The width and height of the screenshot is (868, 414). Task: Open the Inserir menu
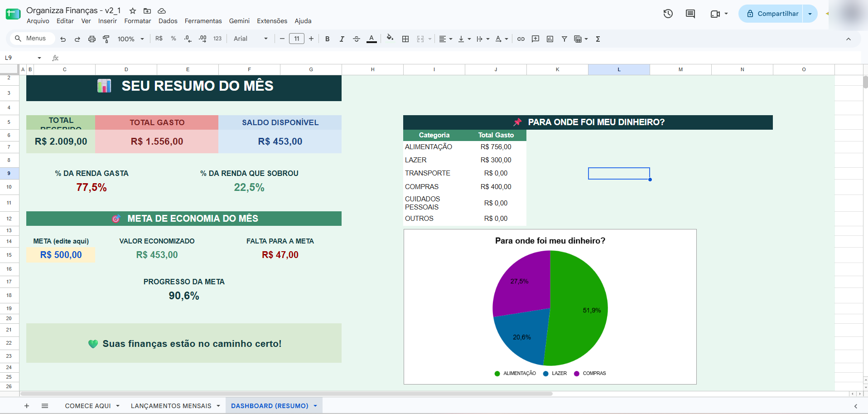[x=107, y=21]
